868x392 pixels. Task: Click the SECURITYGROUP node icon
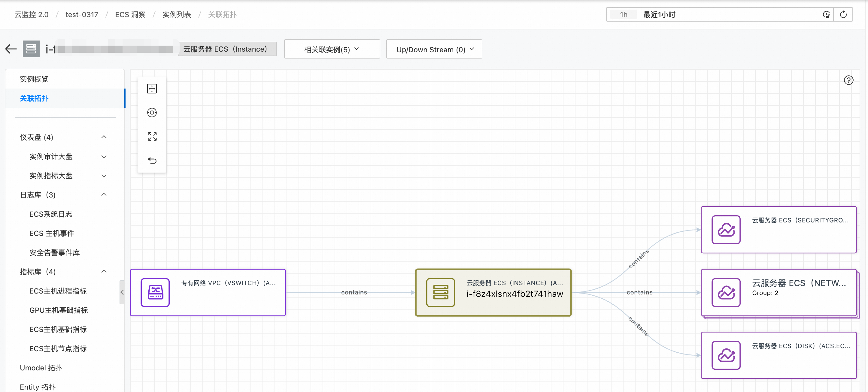click(x=726, y=230)
